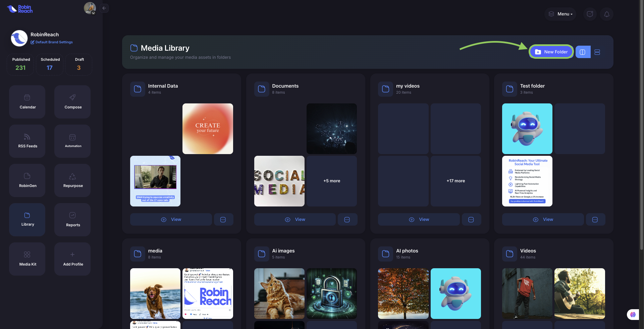This screenshot has width=644, height=329.
Task: Open the profile avatar dropdown
Action: coord(90,8)
